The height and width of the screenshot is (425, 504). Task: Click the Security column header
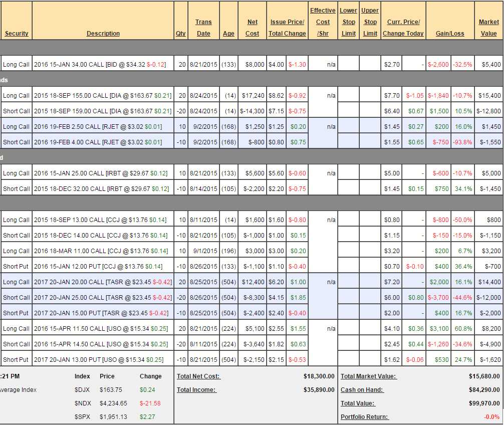[17, 34]
